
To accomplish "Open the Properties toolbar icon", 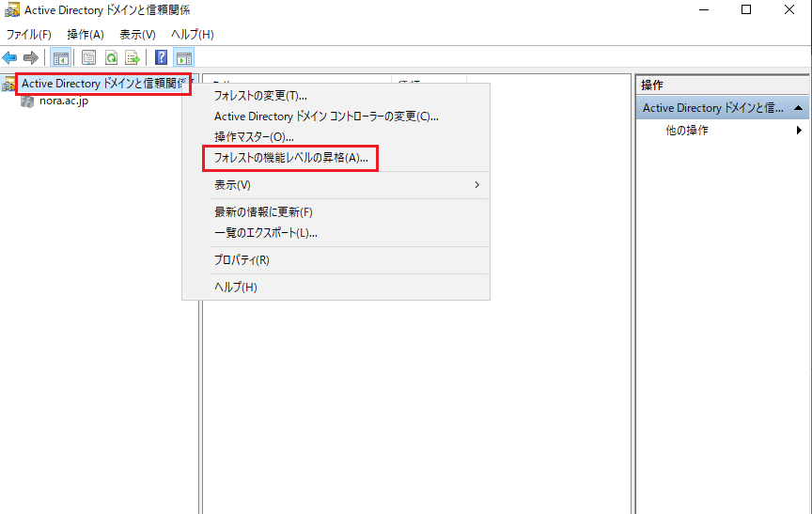I will [x=89, y=57].
